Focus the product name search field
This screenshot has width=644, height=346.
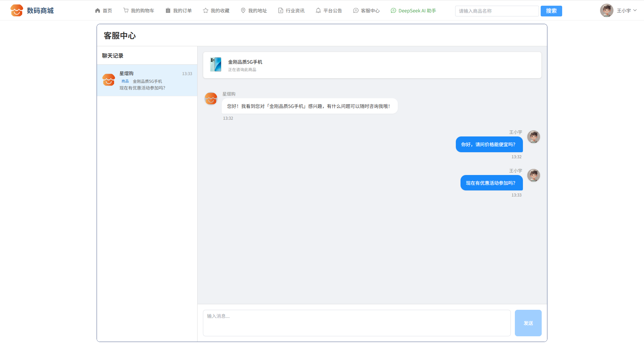point(497,11)
